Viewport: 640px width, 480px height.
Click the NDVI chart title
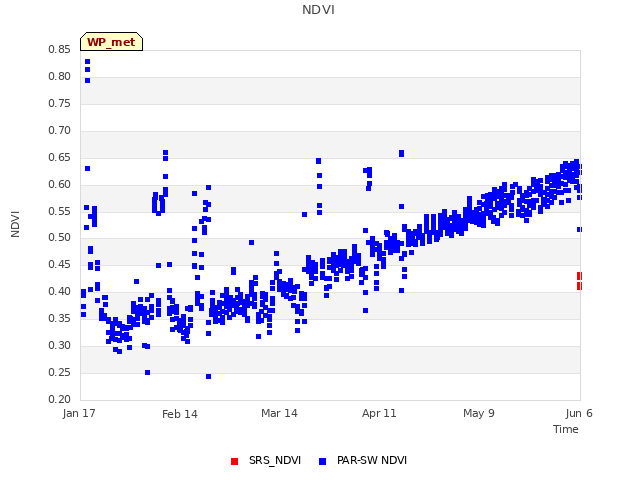coord(318,10)
